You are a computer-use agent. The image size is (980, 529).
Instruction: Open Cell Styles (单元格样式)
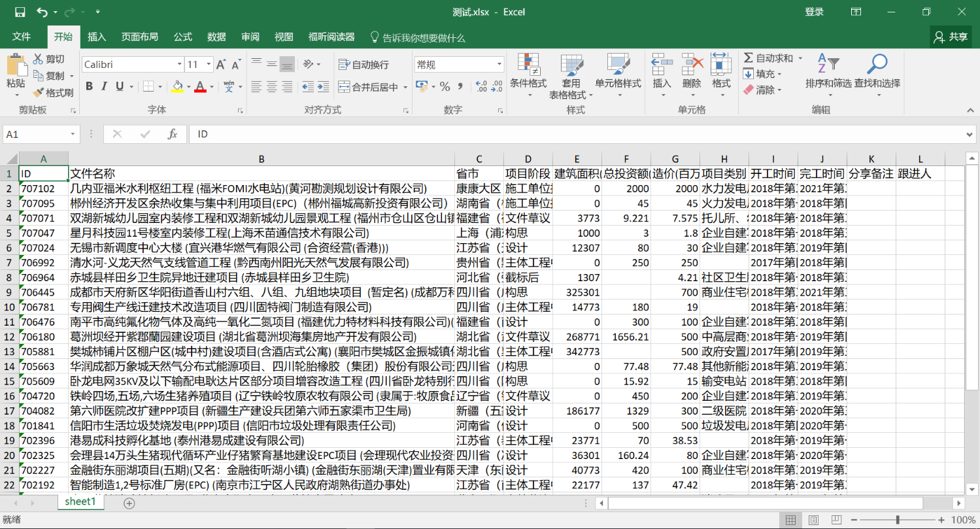click(x=618, y=76)
